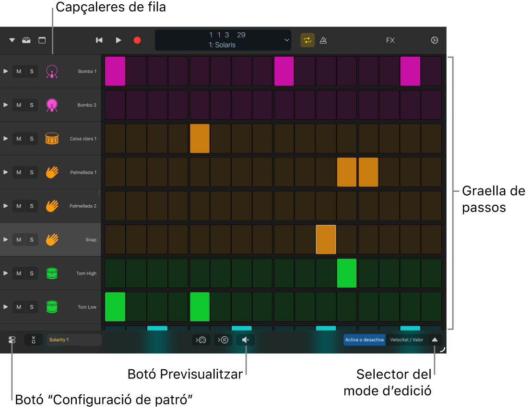Expand the Palmellada 1 row
This screenshot has width=532, height=412.
tap(6, 172)
